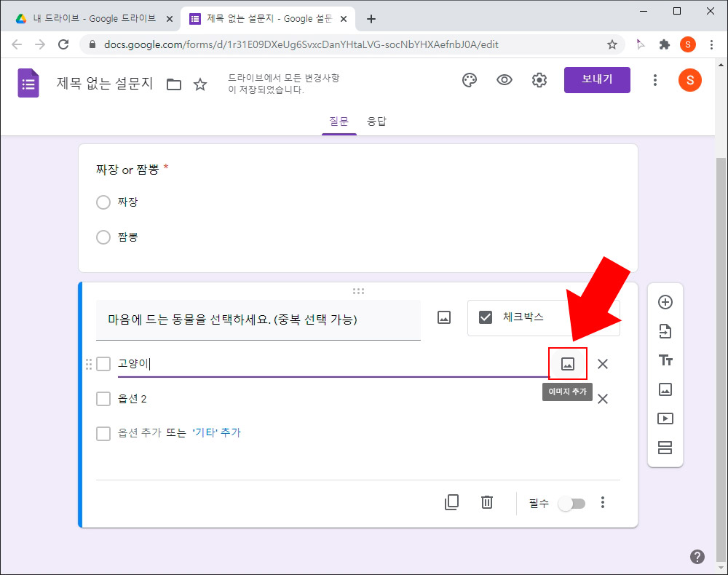The width and height of the screenshot is (728, 575).
Task: Add a section using the bottom sidebar icon
Action: click(665, 448)
